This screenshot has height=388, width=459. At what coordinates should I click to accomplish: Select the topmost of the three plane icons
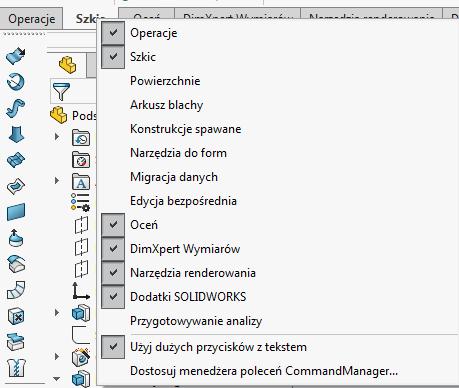[x=81, y=225]
